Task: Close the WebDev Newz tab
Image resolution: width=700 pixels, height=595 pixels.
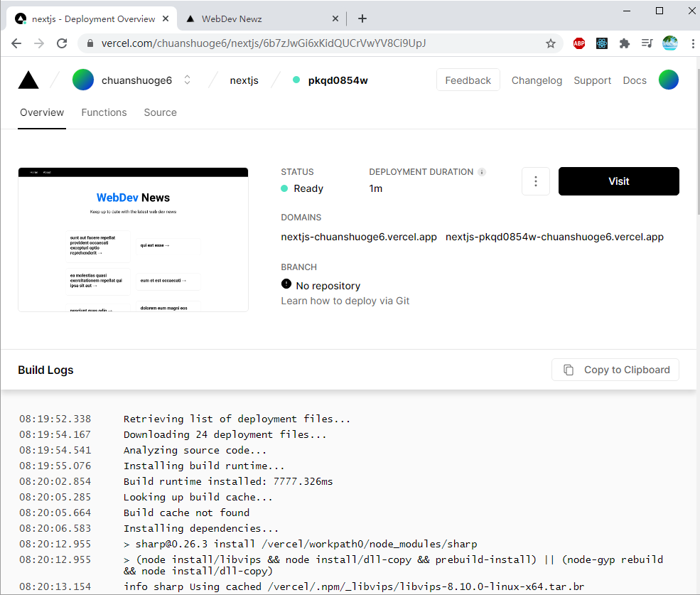Action: pos(335,18)
